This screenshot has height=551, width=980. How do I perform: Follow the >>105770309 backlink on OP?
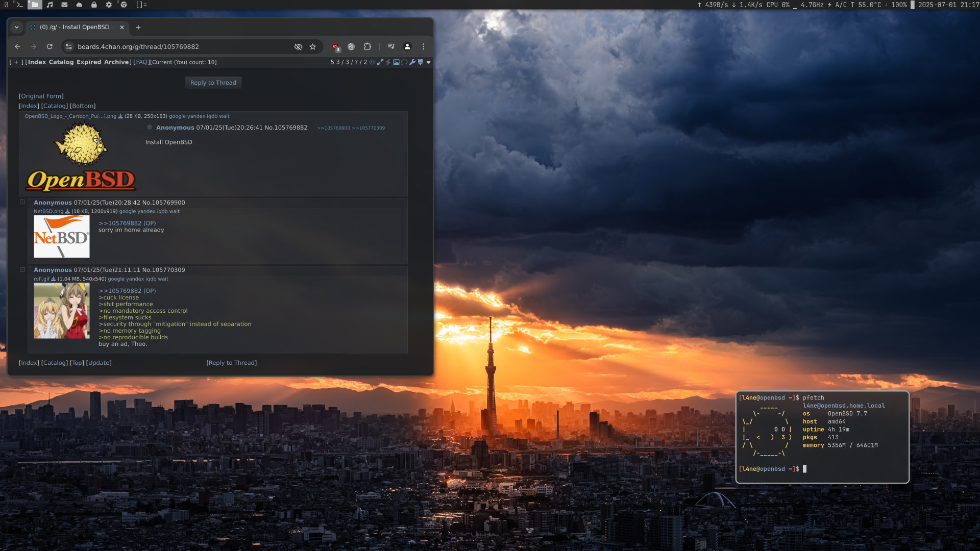[x=369, y=128]
